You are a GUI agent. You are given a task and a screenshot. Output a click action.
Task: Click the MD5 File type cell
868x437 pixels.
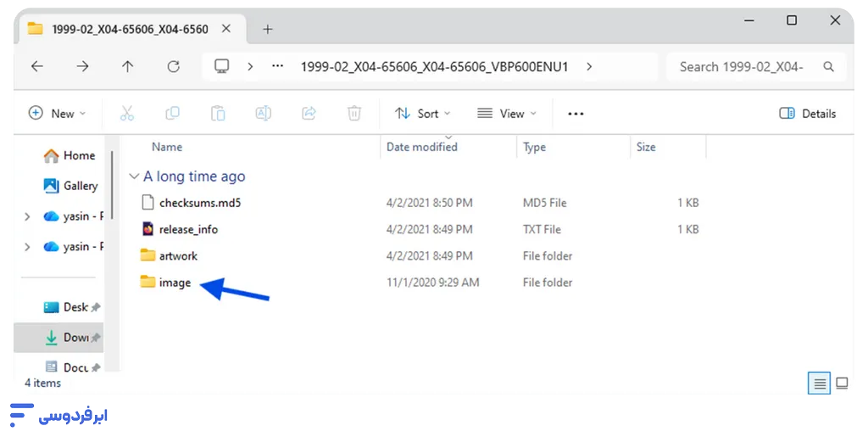(545, 203)
